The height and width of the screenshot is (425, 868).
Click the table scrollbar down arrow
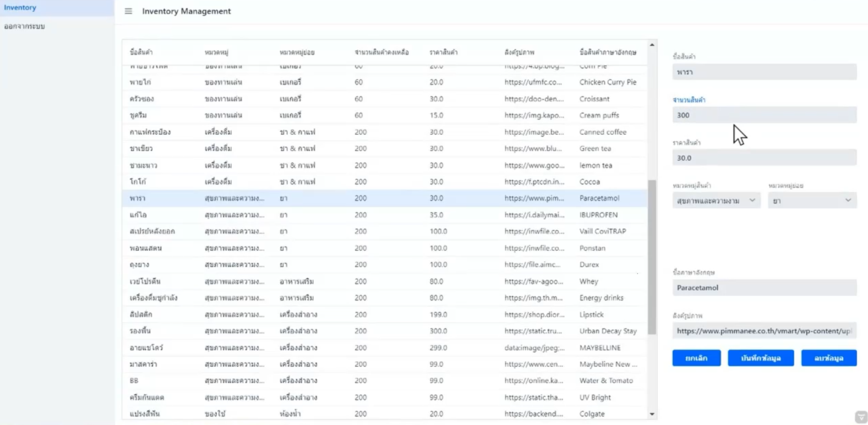pyautogui.click(x=652, y=414)
